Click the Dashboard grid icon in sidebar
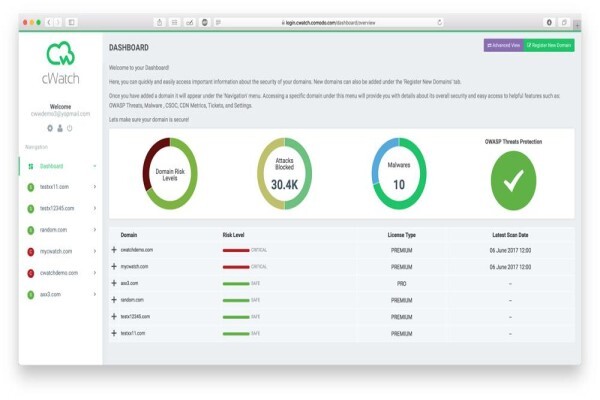600x400 pixels. coord(31,167)
